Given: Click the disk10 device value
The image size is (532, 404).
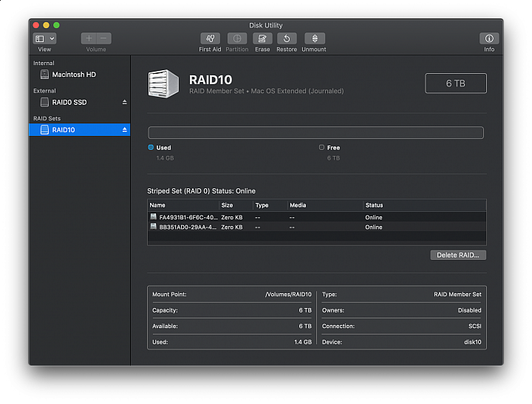Looking at the screenshot, I should pos(473,342).
